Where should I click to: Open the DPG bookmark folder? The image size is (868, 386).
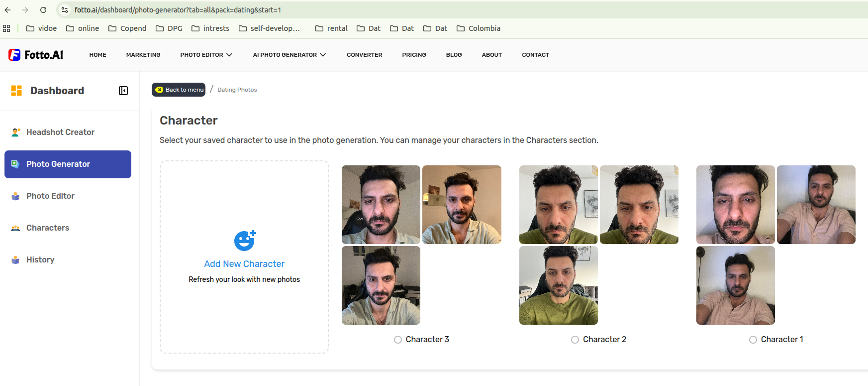(169, 28)
